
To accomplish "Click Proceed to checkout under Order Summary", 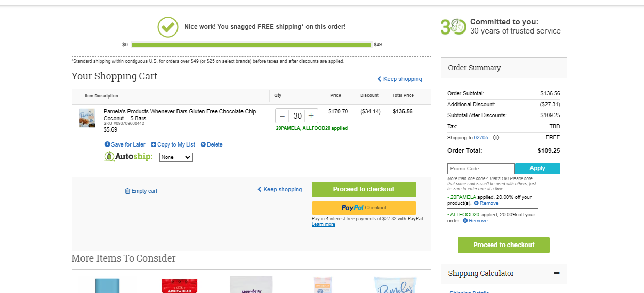I will click(504, 245).
